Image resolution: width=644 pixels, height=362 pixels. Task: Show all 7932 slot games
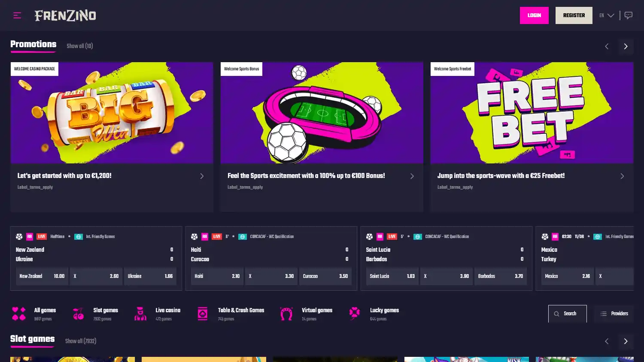point(81,341)
